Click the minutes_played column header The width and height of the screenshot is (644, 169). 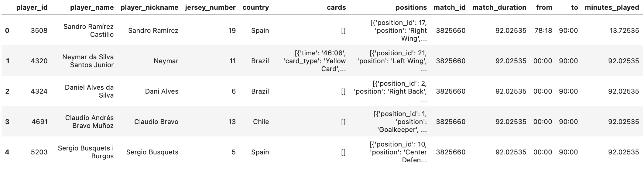pyautogui.click(x=612, y=8)
